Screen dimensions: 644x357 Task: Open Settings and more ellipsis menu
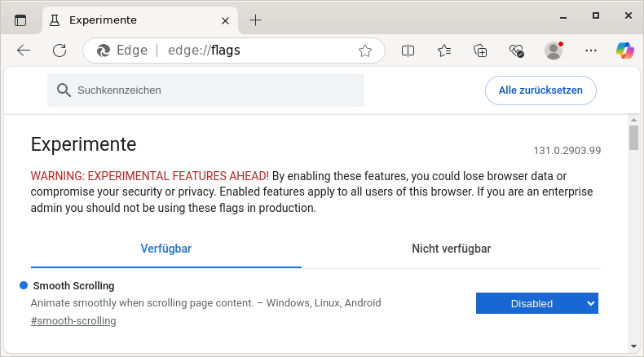pos(591,51)
